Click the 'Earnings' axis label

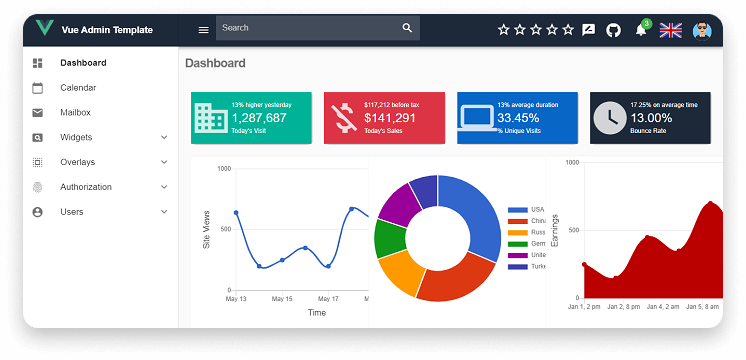[554, 231]
